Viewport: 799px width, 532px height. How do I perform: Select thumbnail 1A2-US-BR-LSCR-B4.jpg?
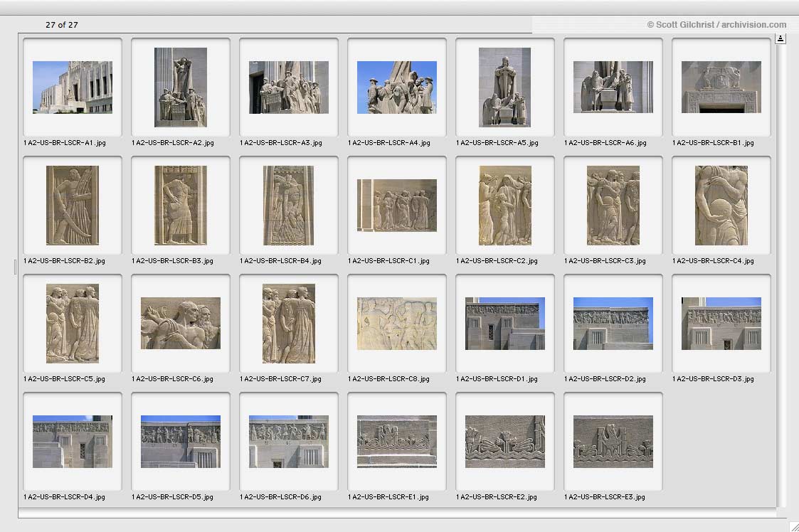(x=288, y=206)
